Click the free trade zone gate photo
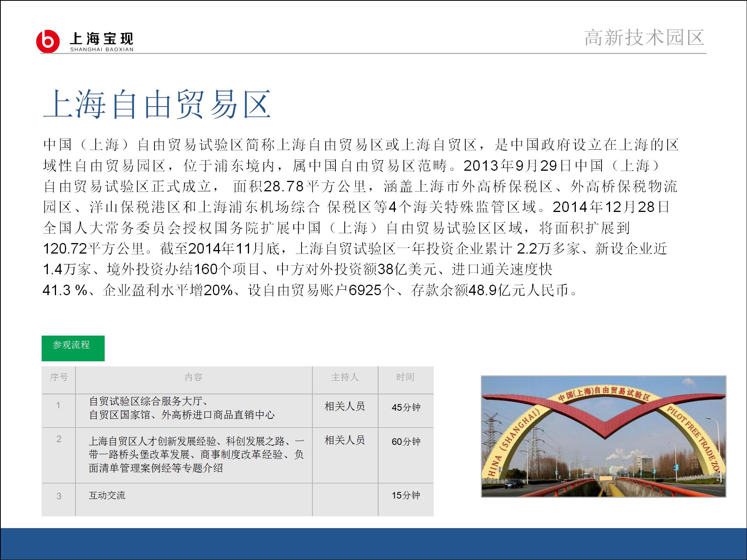This screenshot has width=747, height=560. coord(603,436)
